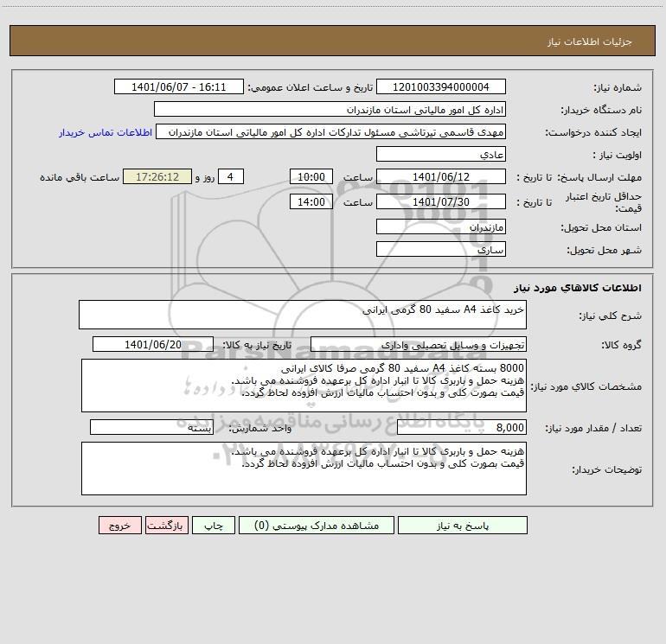This screenshot has width=666, height=644.
Task: Click the announcement date field 1401/06/07 - 16:11
Action: point(179,86)
